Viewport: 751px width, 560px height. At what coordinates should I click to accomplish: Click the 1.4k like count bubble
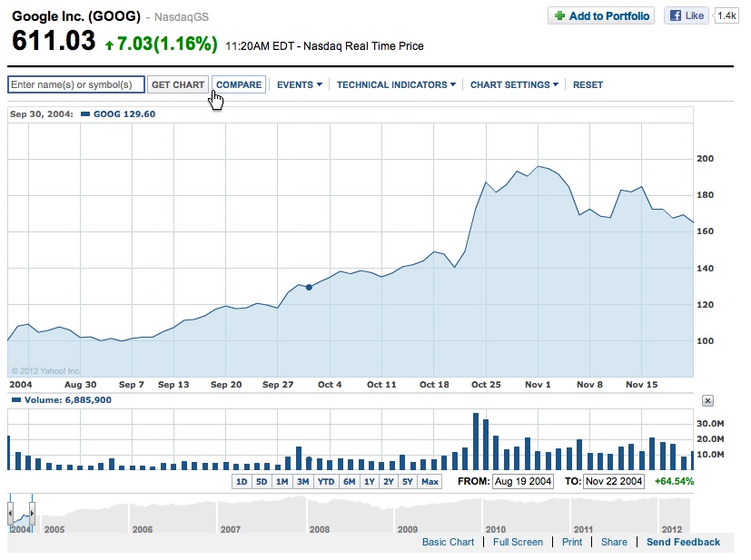point(726,15)
